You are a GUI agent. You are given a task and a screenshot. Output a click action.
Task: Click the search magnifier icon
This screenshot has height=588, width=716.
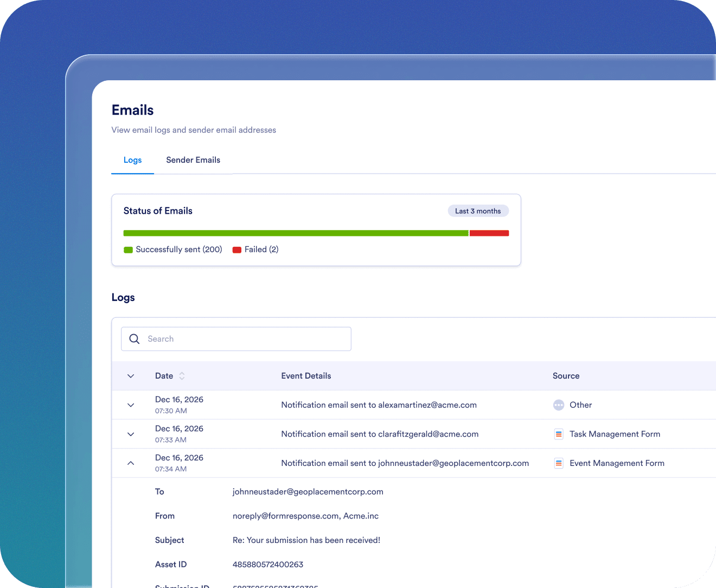pos(135,339)
